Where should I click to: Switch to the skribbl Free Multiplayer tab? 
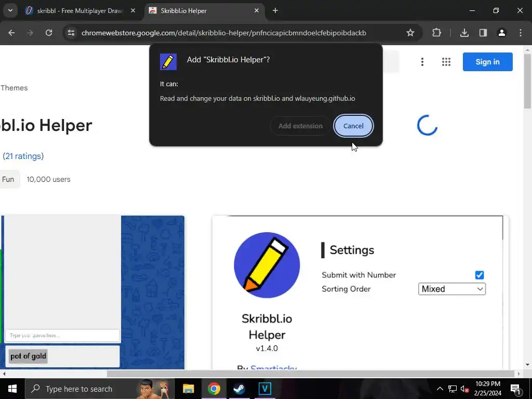point(79,11)
